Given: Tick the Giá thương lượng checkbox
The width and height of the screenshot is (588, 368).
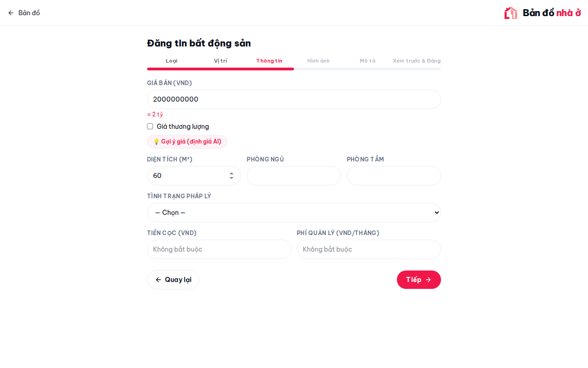Looking at the screenshot, I should click(150, 126).
